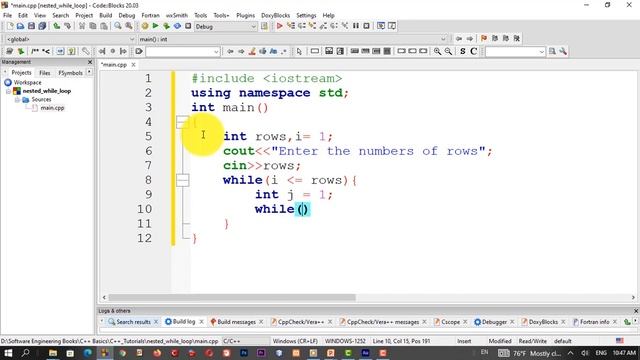Stop the debugger with the toolbar icon

click(367, 26)
